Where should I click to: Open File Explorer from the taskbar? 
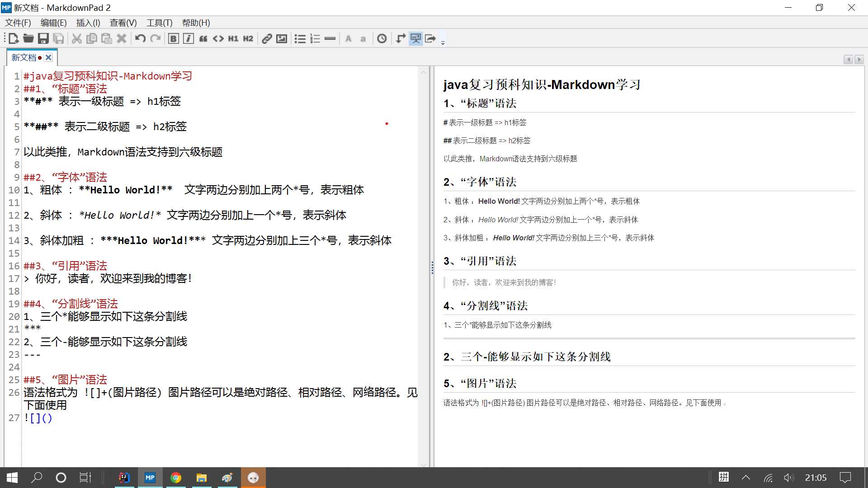click(202, 478)
